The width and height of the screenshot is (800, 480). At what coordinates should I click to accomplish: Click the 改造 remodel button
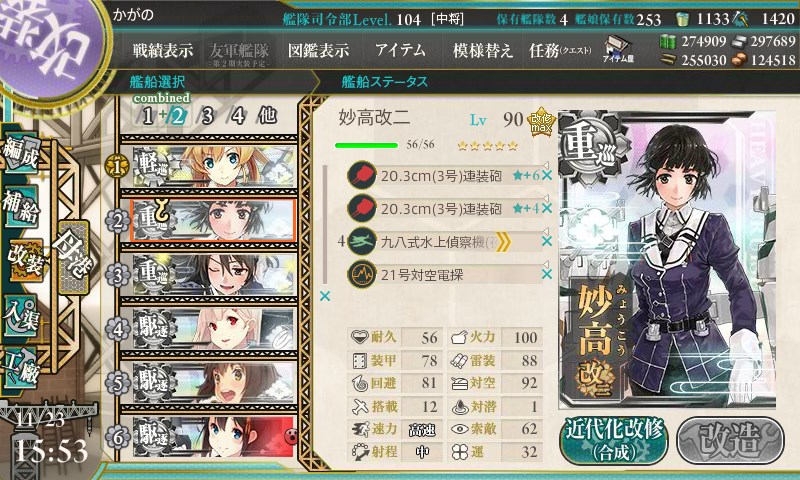(731, 441)
